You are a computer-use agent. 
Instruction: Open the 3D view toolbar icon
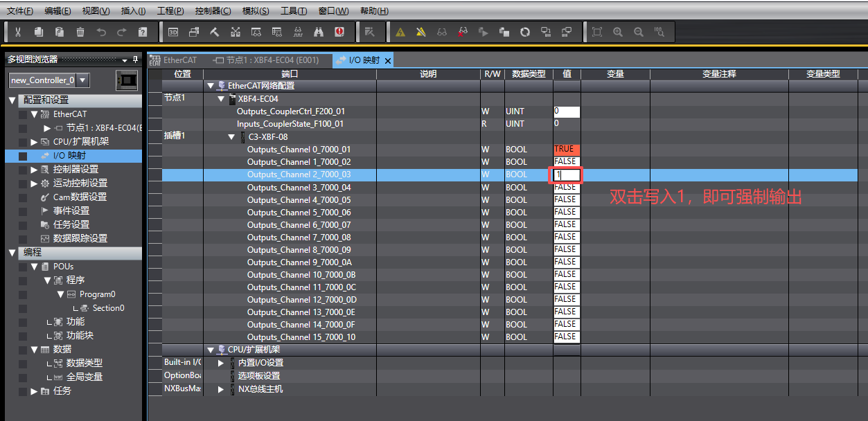pos(173,32)
